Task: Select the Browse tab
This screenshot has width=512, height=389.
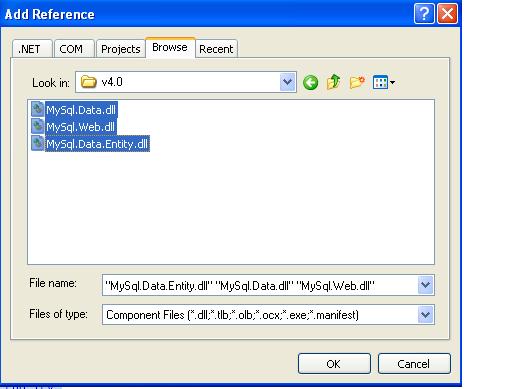Action: (170, 48)
